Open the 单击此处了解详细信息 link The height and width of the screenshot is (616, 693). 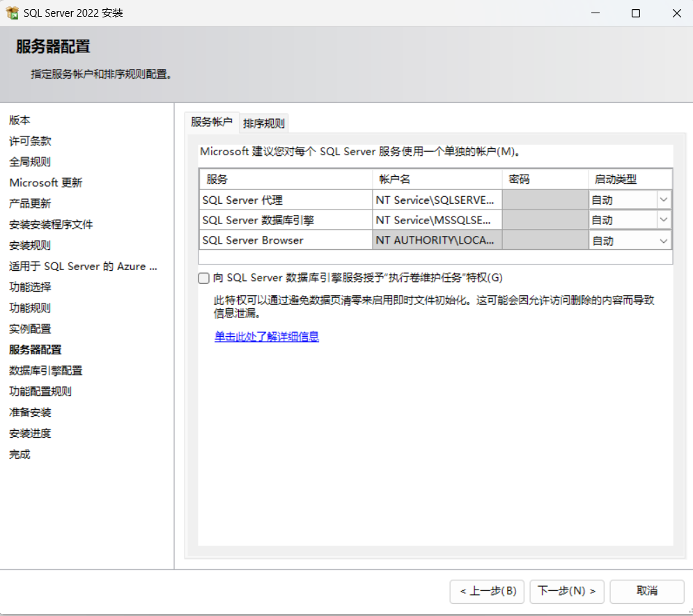click(267, 336)
